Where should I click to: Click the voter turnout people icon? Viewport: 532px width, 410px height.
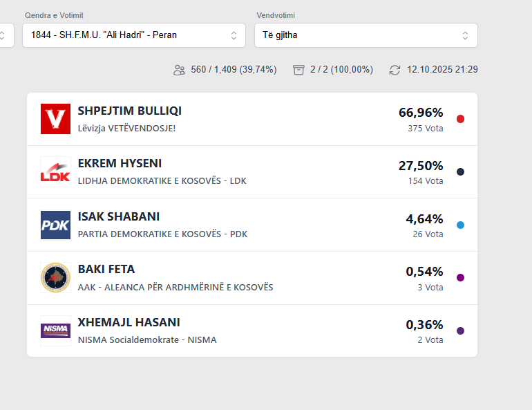pyautogui.click(x=180, y=70)
